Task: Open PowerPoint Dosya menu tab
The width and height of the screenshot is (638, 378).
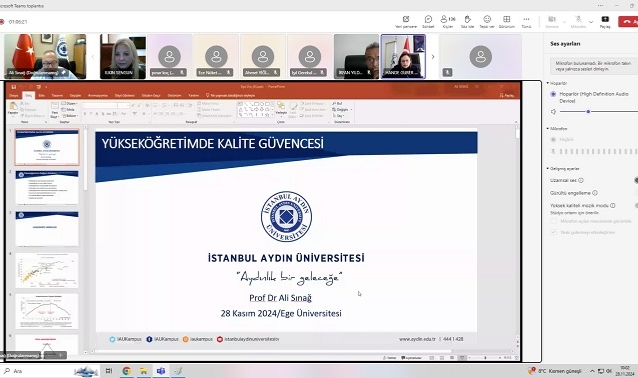Action: pos(14,96)
